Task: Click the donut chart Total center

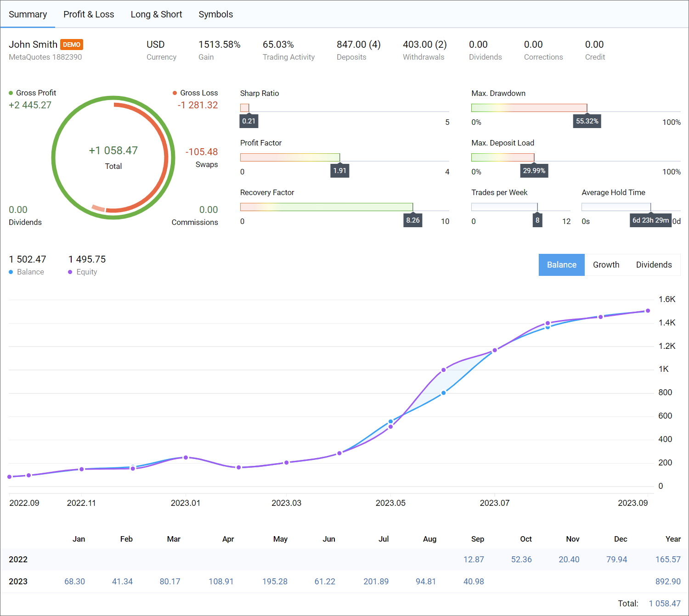Action: [113, 157]
